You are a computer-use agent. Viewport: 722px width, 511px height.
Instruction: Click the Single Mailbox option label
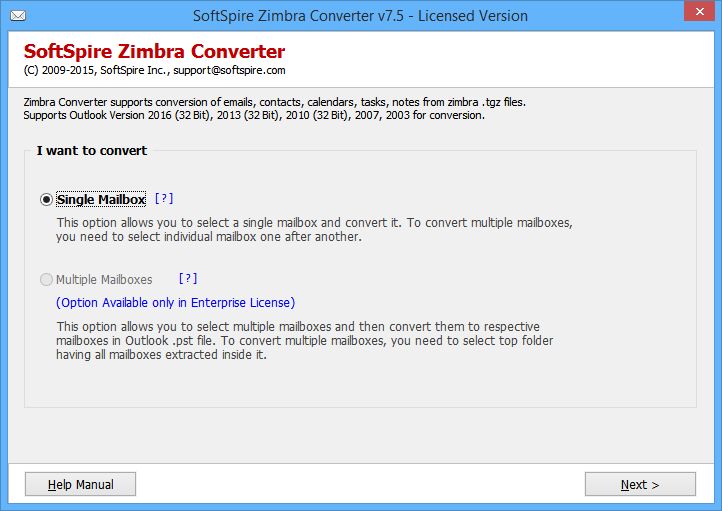[x=101, y=199]
